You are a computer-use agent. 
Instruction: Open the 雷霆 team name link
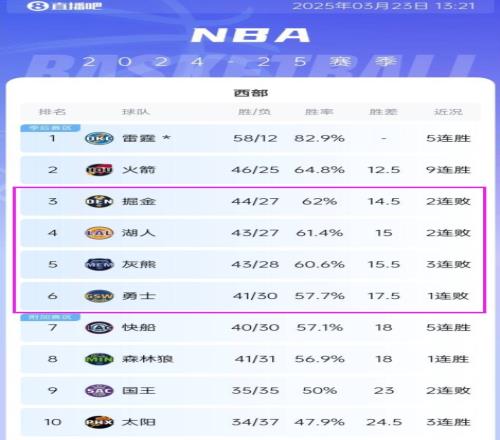tap(139, 138)
